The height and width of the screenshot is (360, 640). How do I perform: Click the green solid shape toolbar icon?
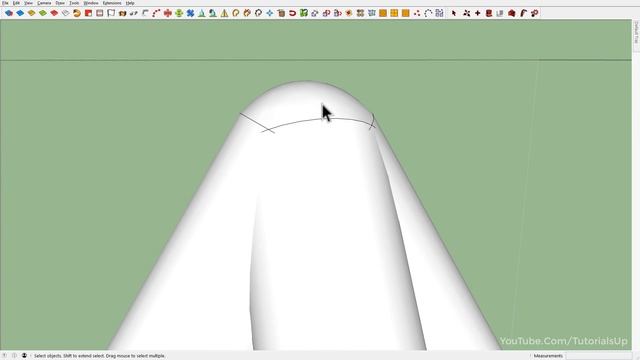(x=43, y=13)
